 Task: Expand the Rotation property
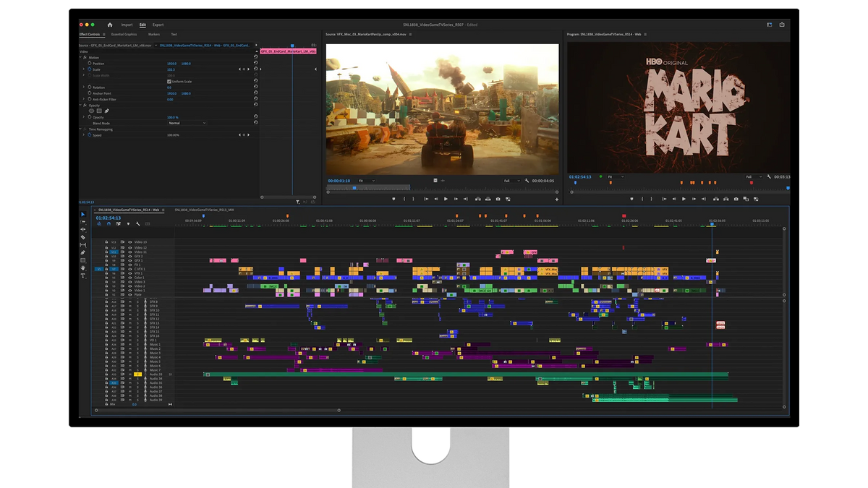point(85,87)
